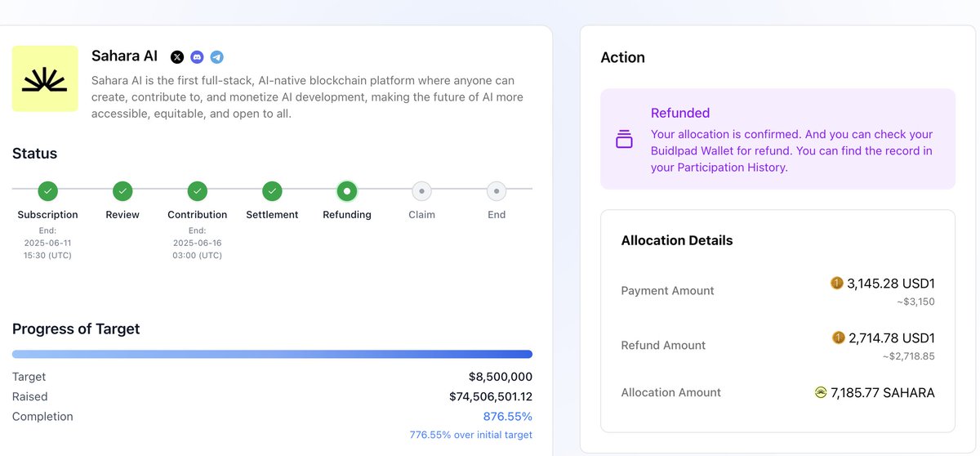Click the 7,185.77 SAHARA allocation value

[x=883, y=393]
